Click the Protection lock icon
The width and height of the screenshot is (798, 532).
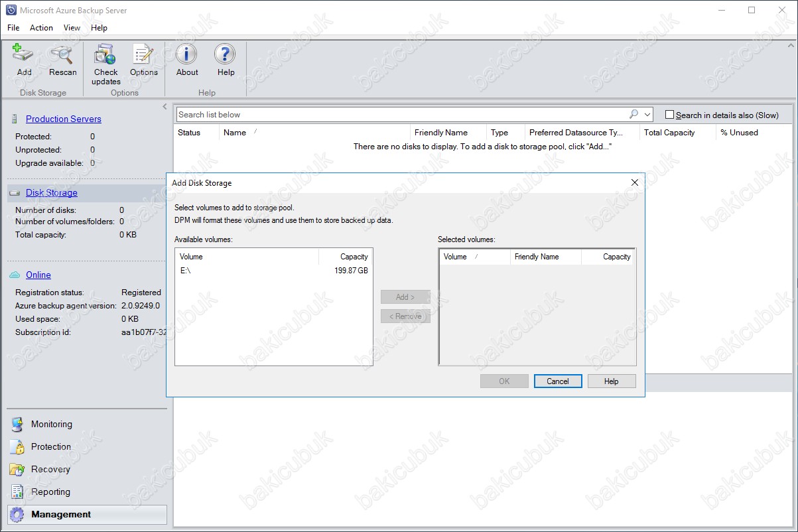click(17, 447)
